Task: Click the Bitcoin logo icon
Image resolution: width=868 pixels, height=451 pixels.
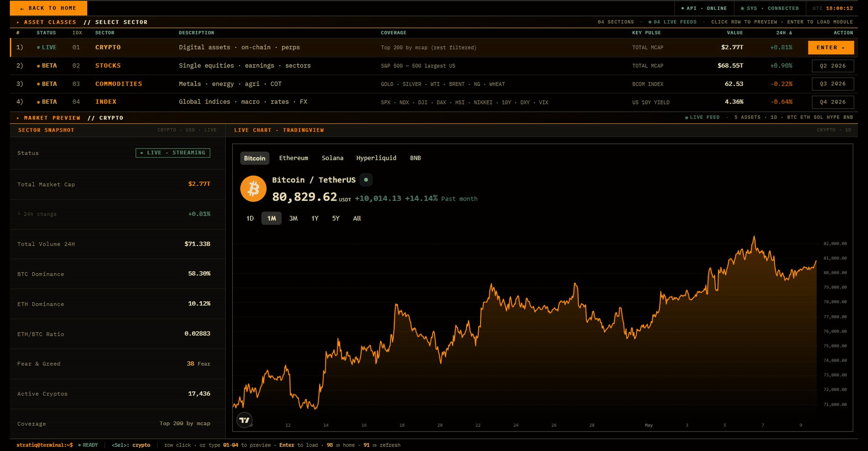Action: 253,189
